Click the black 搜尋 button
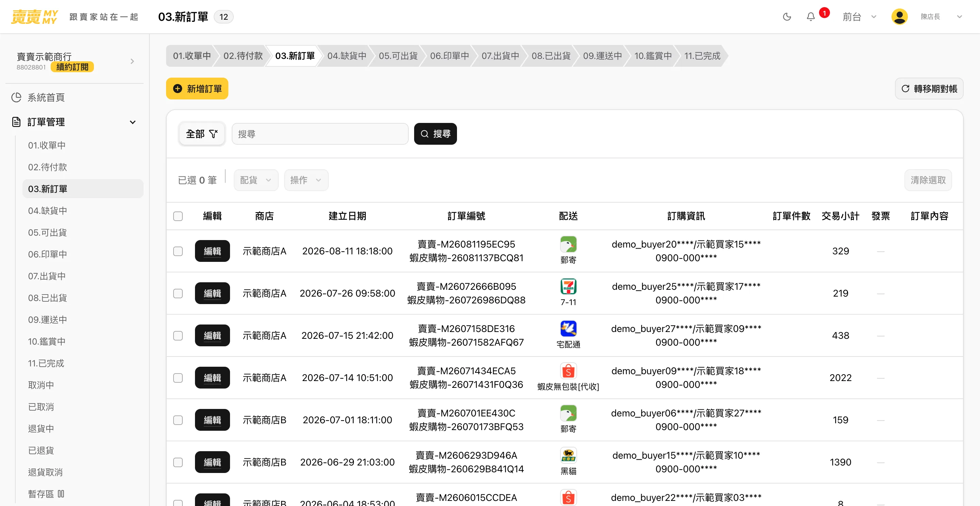The width and height of the screenshot is (980, 506). click(x=435, y=133)
